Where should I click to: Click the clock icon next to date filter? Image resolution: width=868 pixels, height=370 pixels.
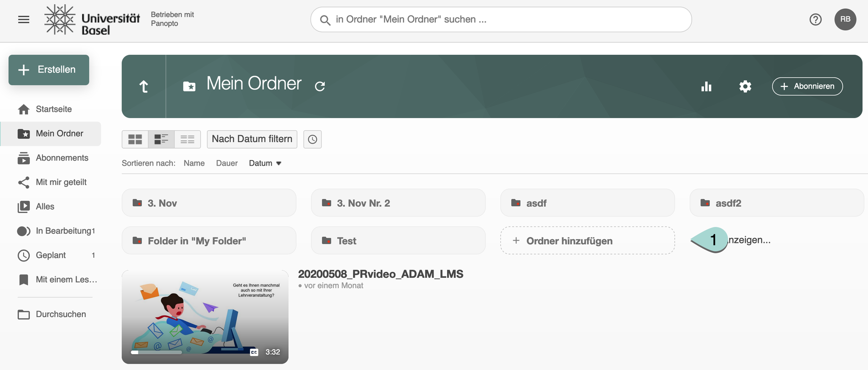click(312, 139)
